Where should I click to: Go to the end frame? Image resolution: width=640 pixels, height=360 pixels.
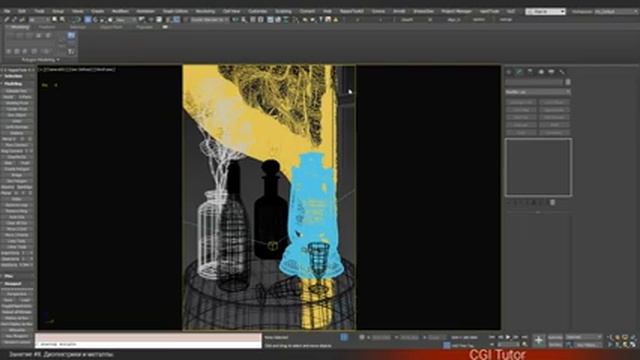pos(524,338)
